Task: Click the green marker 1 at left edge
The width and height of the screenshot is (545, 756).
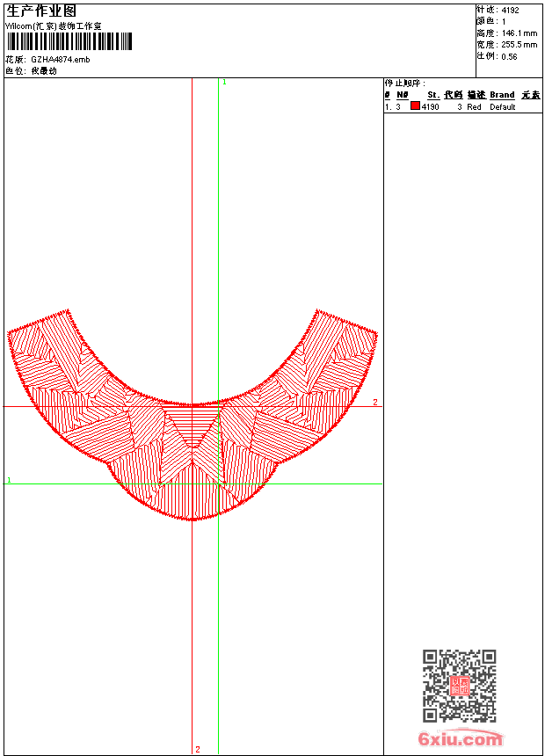Action: click(x=10, y=480)
